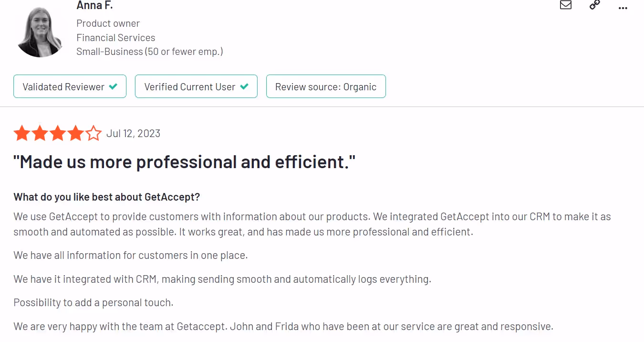This screenshot has width=644, height=342.
Task: Select the first orange rating star
Action: 22,133
